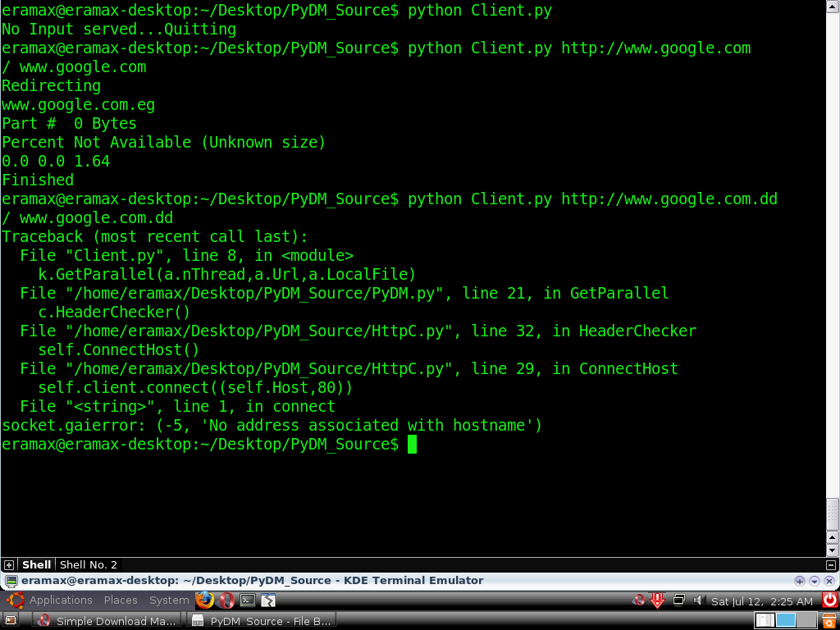Screen dimensions: 840x630
Task: Open the terminal launcher icon in panel
Action: coord(248,600)
